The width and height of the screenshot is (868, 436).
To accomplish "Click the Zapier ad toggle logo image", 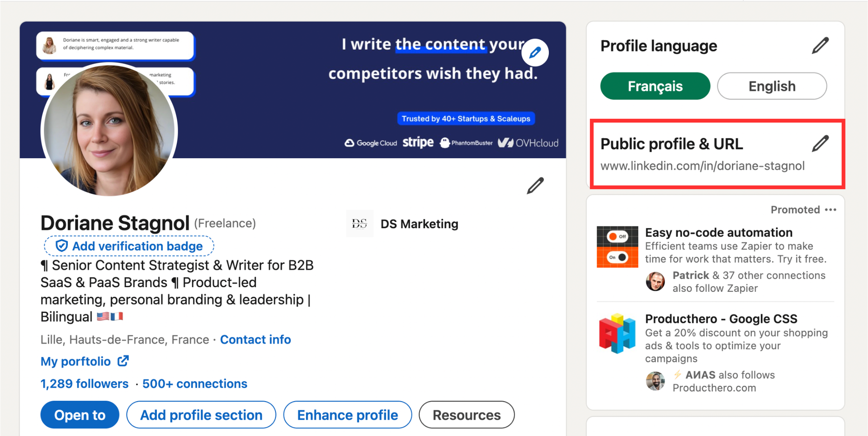I will point(617,247).
